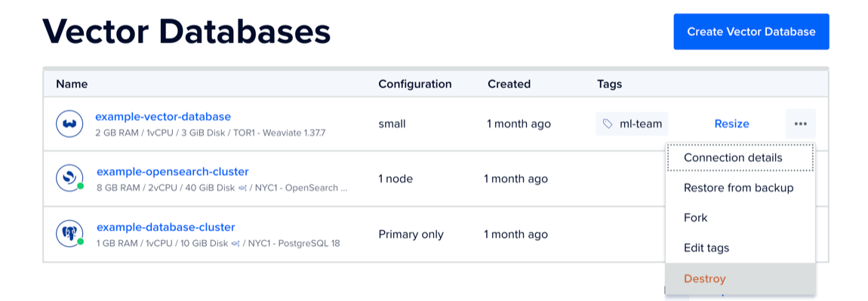Image resolution: width=868 pixels, height=301 pixels.
Task: Click '1 month ago' in example-opensearch-cluster row
Action: (x=516, y=179)
